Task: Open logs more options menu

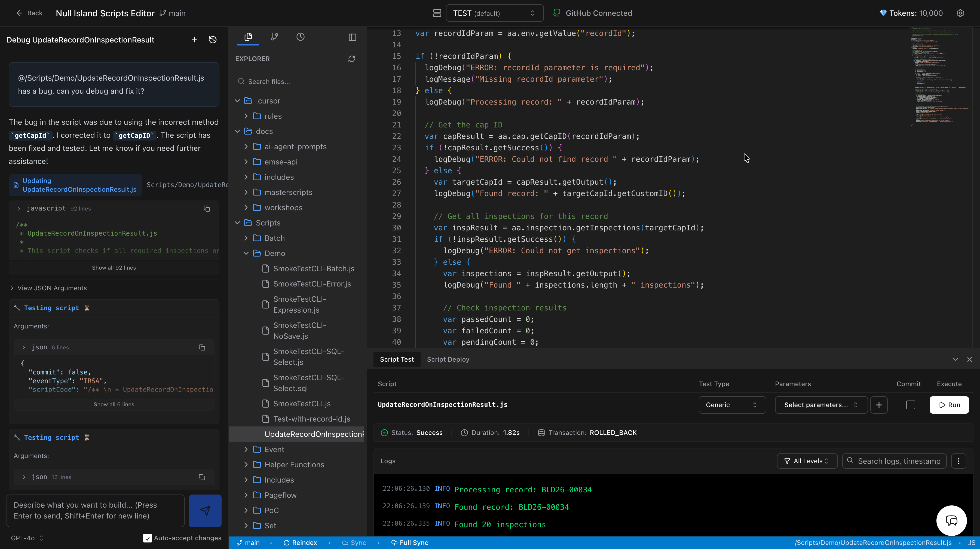Action: coord(959,461)
